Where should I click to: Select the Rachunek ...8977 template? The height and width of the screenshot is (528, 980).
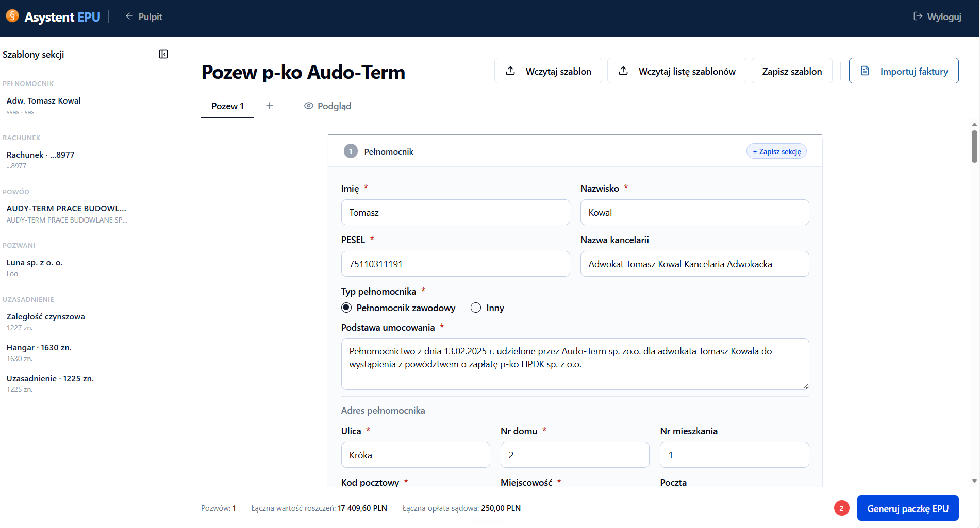(87, 160)
